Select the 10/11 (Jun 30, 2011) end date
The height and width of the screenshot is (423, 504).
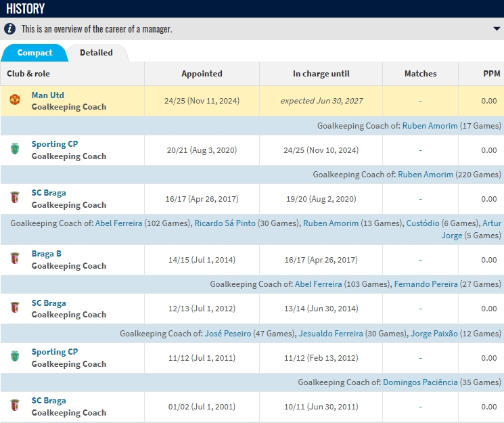point(321,407)
